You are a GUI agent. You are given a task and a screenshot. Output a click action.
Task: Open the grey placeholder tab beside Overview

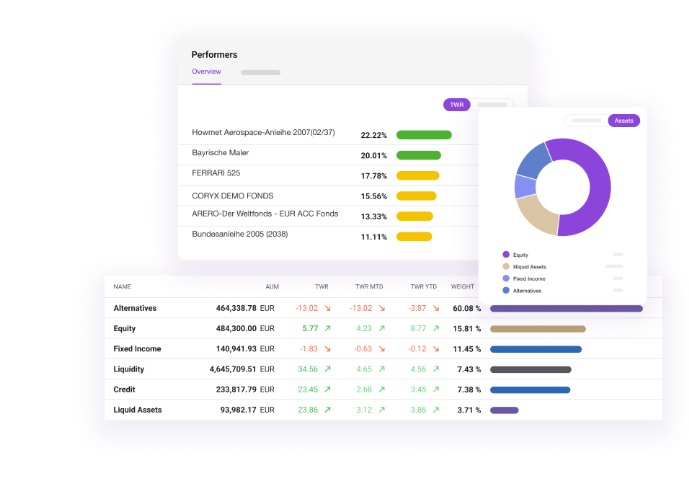[261, 72]
